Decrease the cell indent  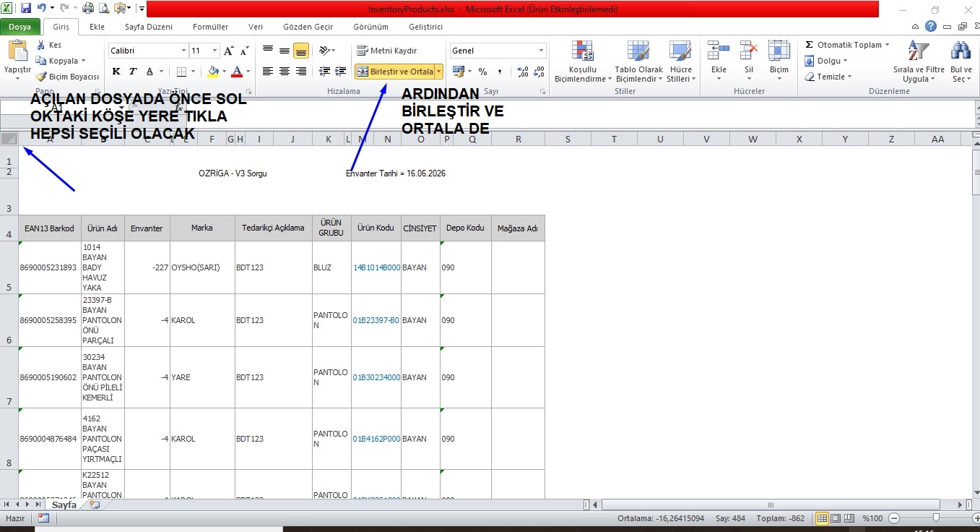[324, 72]
